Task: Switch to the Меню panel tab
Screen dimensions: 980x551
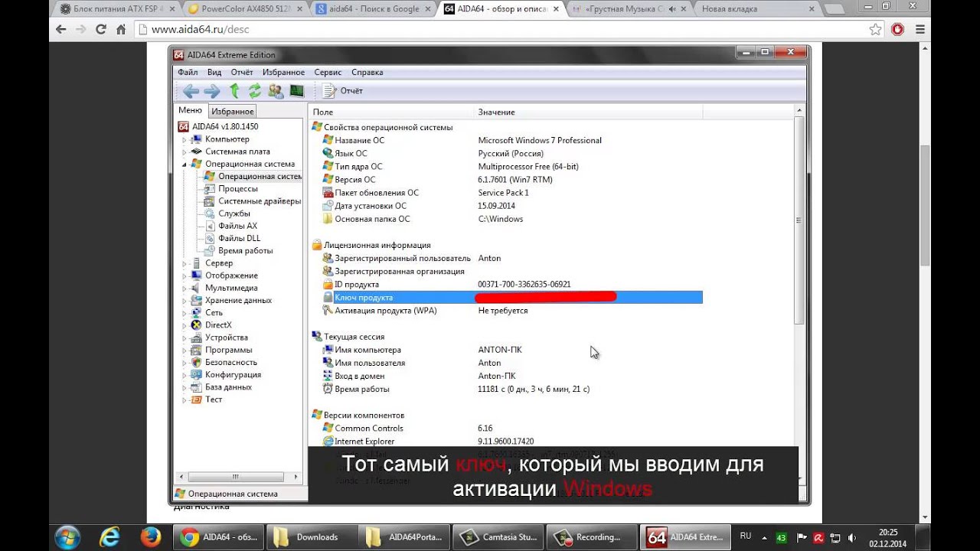Action: click(190, 110)
